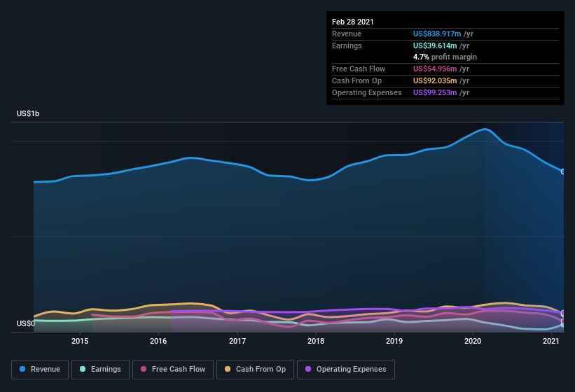
Task: Click the US$0 y-axis label
Action: pyautogui.click(x=26, y=323)
